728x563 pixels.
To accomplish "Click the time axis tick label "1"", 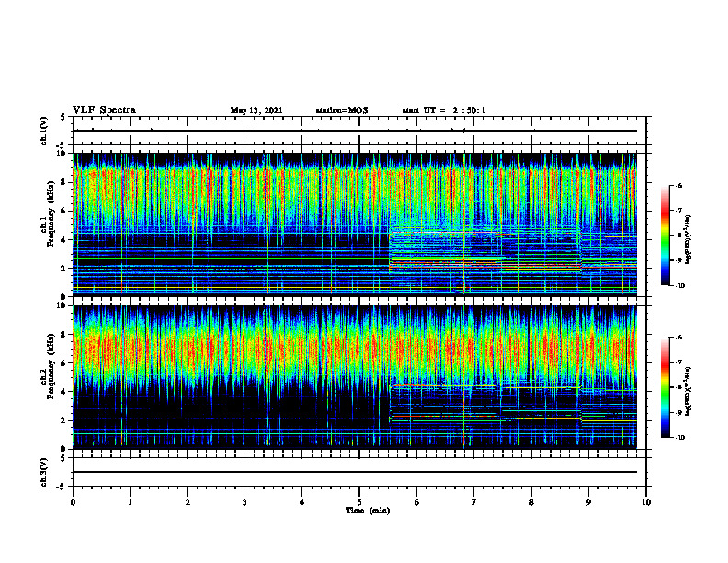I will tap(130, 502).
